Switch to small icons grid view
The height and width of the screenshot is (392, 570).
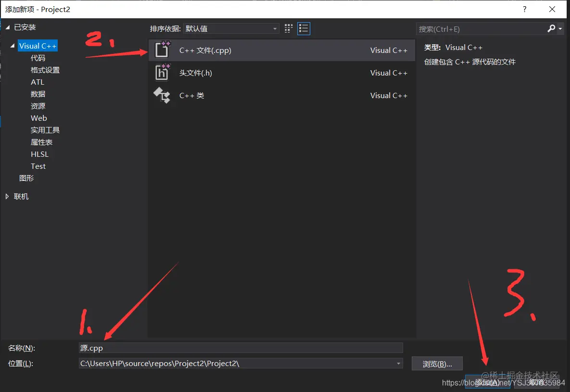click(x=289, y=29)
